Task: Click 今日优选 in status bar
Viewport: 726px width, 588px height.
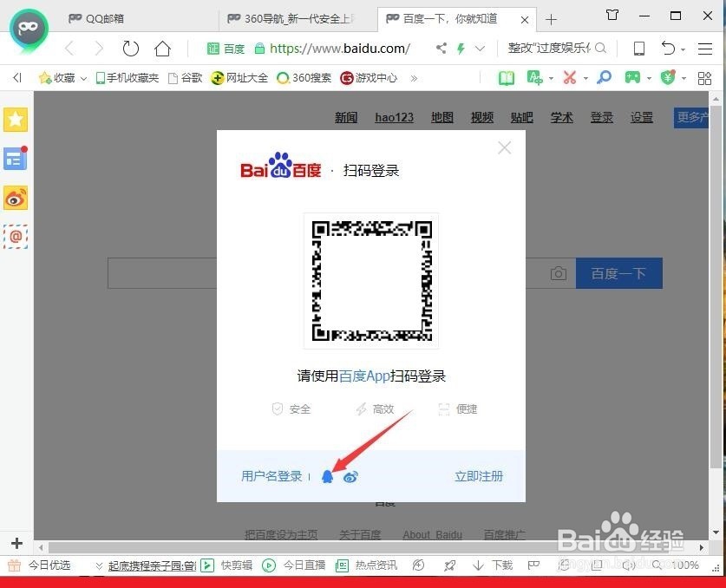Action: point(40,565)
